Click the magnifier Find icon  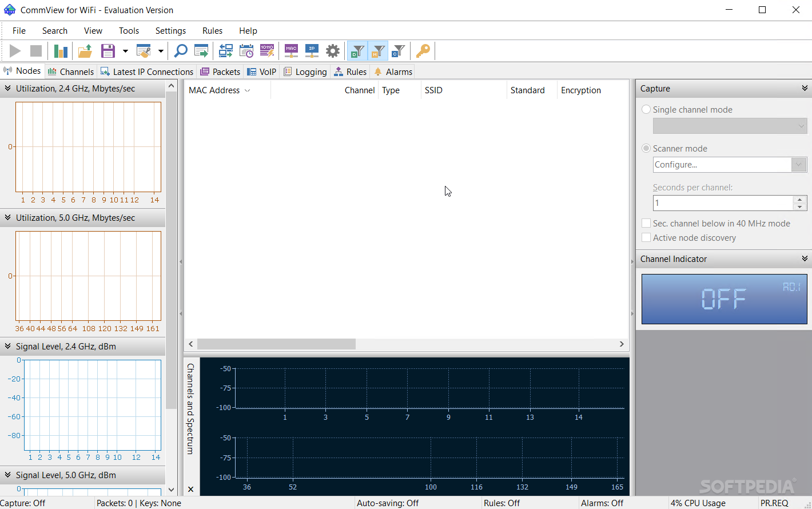181,51
